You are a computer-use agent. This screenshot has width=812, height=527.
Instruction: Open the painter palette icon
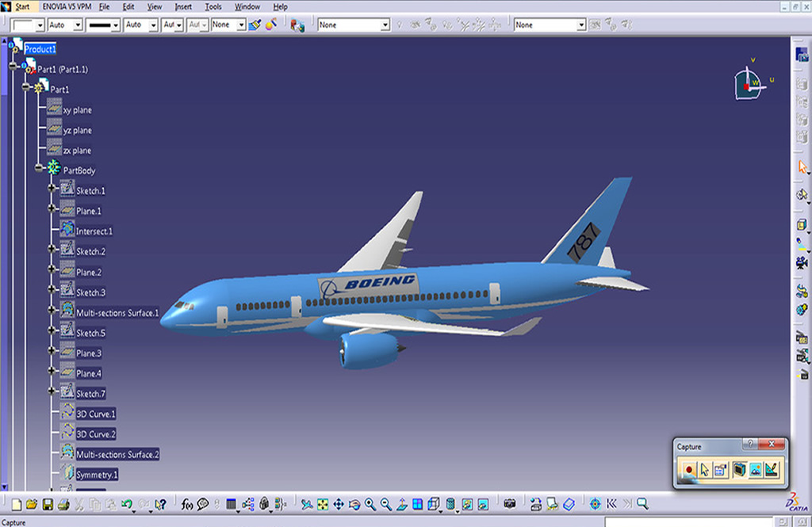[x=271, y=25]
